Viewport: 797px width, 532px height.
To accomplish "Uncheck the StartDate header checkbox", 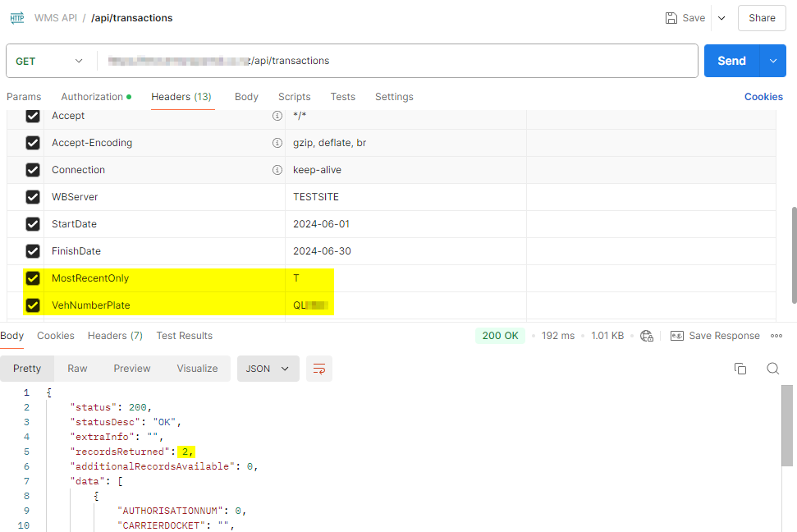I will pyautogui.click(x=33, y=224).
